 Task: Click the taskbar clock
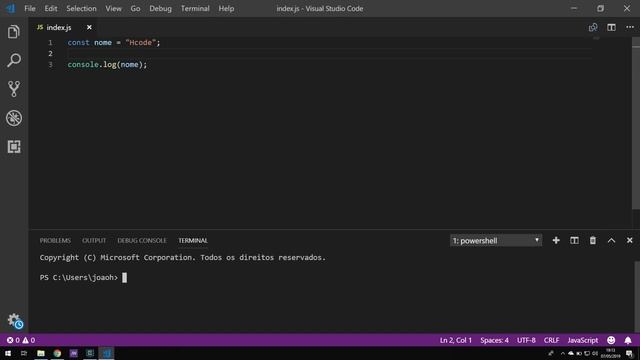[610, 353]
